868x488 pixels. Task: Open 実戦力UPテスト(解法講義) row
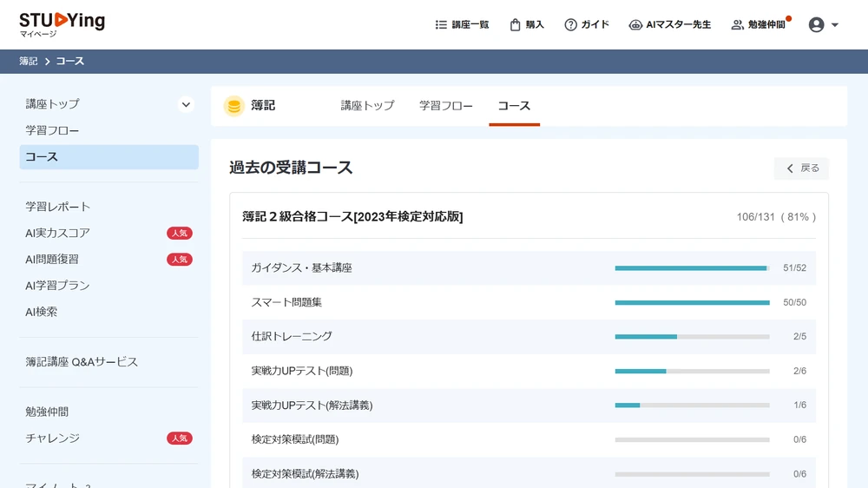point(529,406)
